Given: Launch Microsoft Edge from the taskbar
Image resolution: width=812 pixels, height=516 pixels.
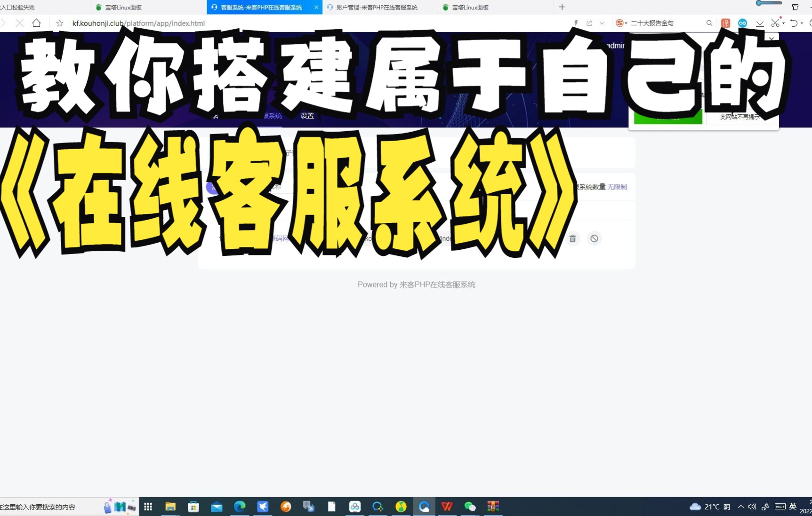Looking at the screenshot, I should pos(240,507).
